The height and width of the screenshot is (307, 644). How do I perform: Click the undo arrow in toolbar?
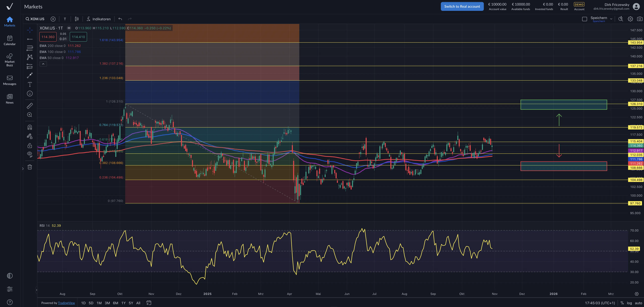(x=120, y=19)
